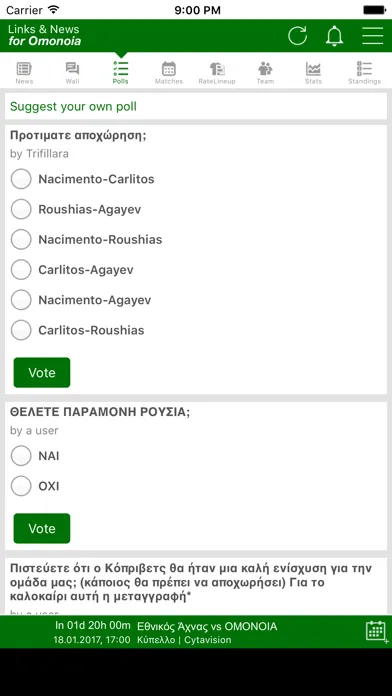The image size is (392, 696).
Task: Select the Polls tab
Action: click(121, 72)
